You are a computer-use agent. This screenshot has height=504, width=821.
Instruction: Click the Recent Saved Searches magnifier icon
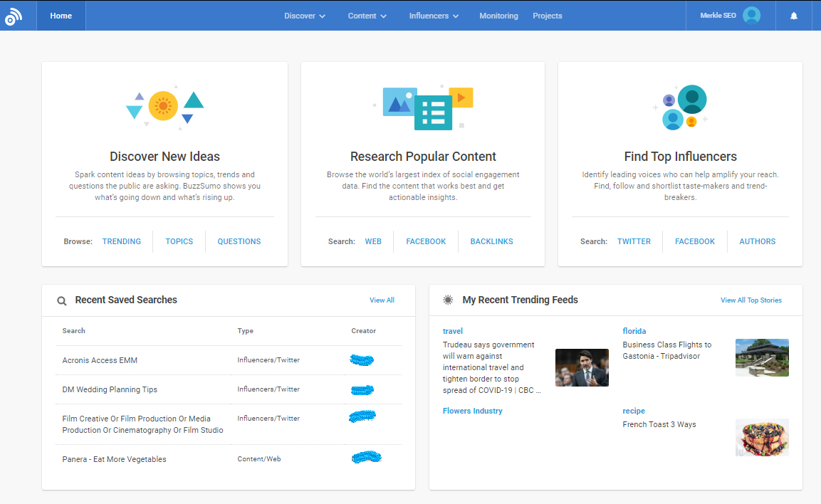62,301
